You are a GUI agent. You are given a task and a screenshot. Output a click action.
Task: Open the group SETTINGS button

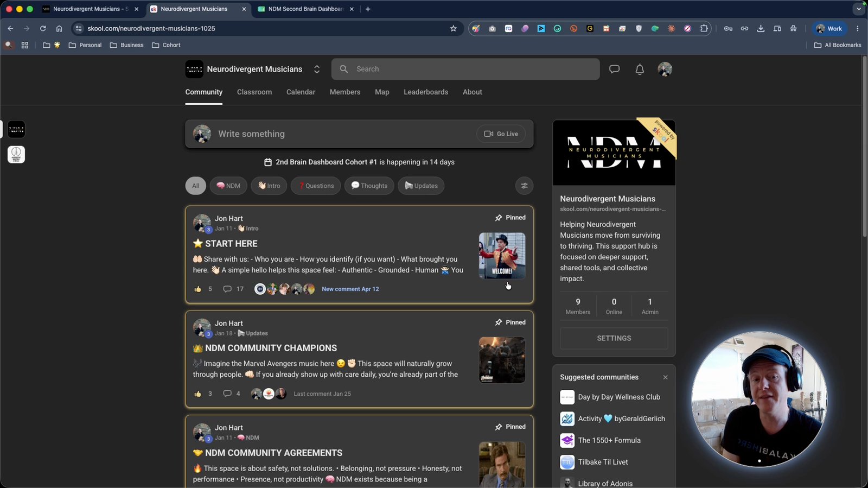[x=614, y=338]
